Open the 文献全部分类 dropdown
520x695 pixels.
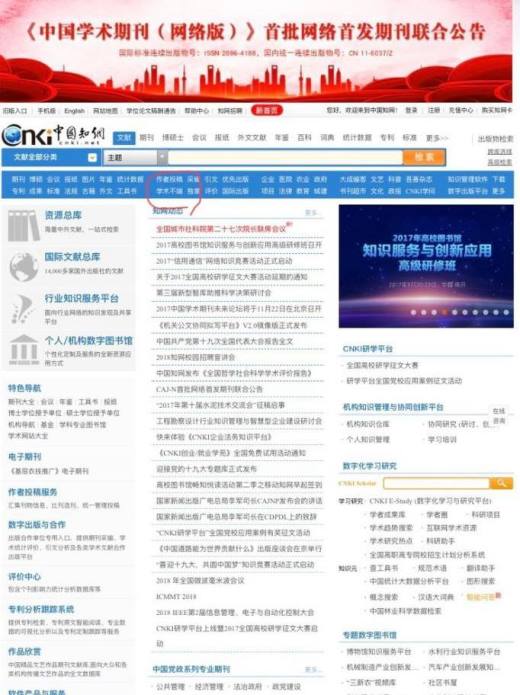point(52,157)
